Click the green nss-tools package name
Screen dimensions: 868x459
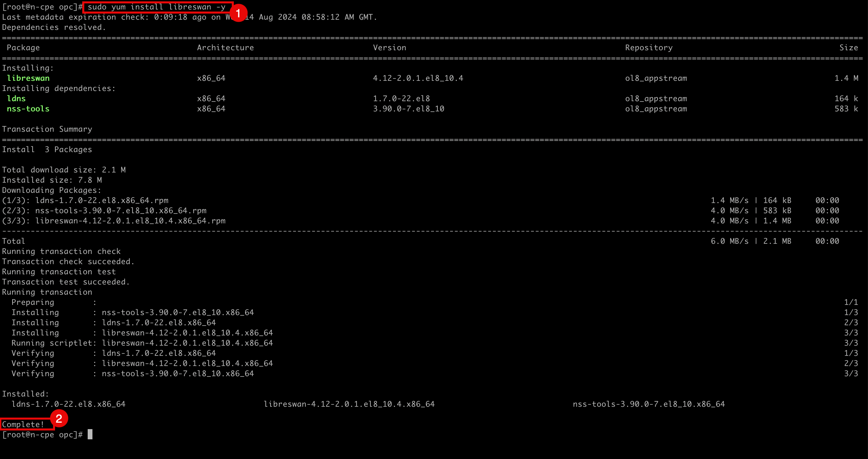coord(28,109)
